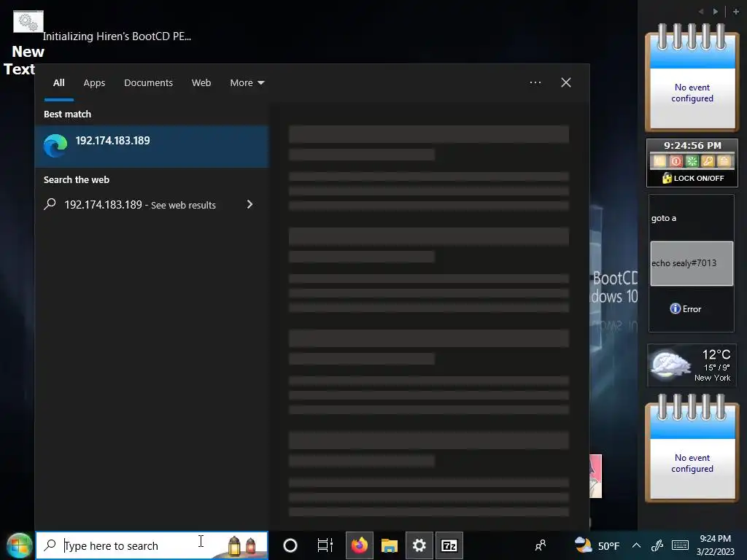Open Settings gear on the taskbar
Screen dimensions: 747x560
click(419, 545)
